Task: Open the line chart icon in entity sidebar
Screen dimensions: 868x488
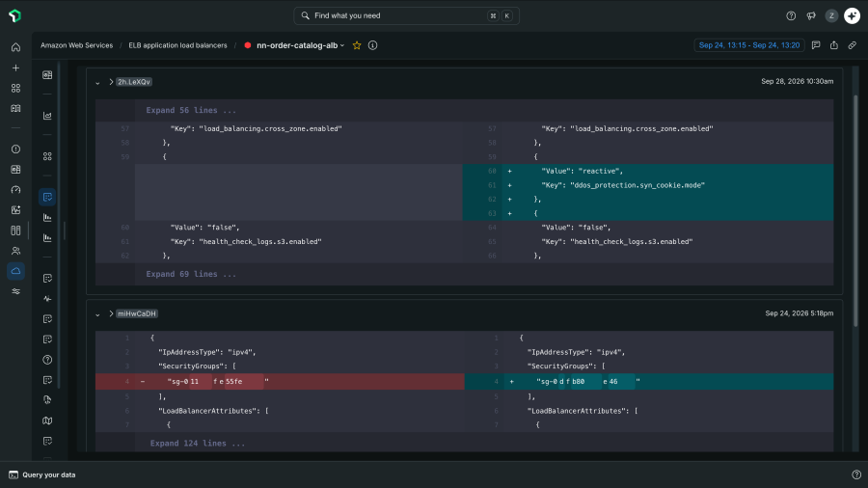Action: point(47,116)
